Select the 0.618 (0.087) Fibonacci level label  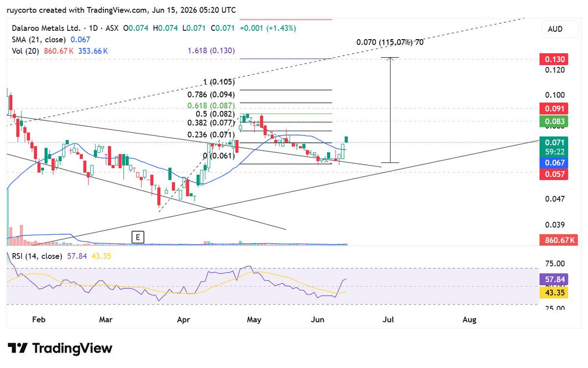tap(212, 106)
